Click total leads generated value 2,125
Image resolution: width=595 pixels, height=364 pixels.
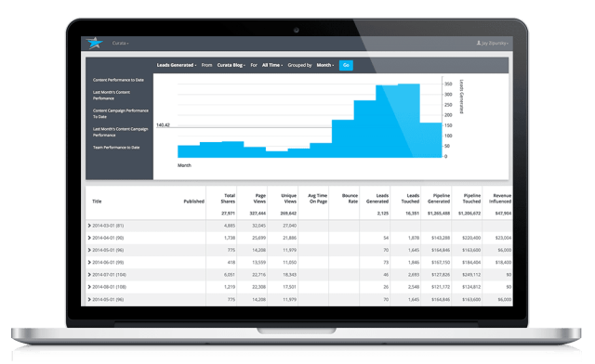tap(383, 214)
